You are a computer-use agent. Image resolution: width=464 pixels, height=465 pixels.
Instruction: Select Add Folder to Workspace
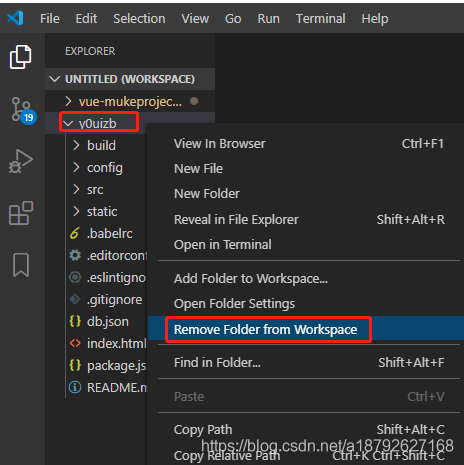pyautogui.click(x=251, y=279)
